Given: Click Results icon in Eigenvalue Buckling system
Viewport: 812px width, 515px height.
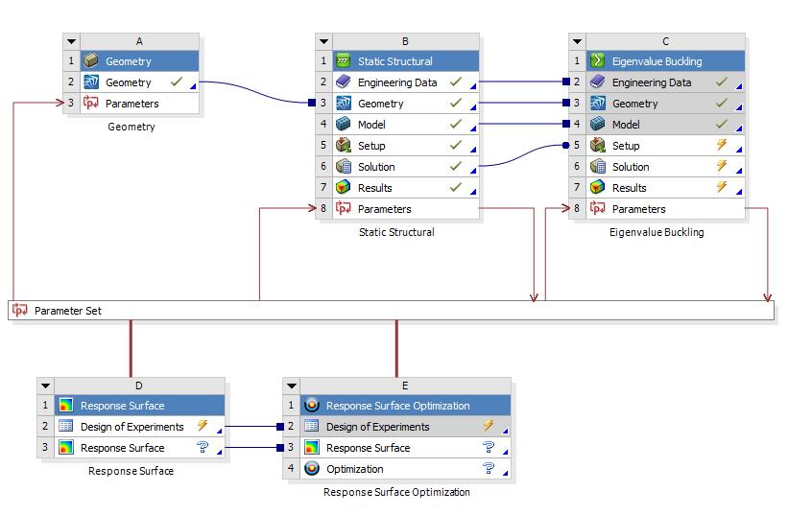Looking at the screenshot, I should 598,187.
